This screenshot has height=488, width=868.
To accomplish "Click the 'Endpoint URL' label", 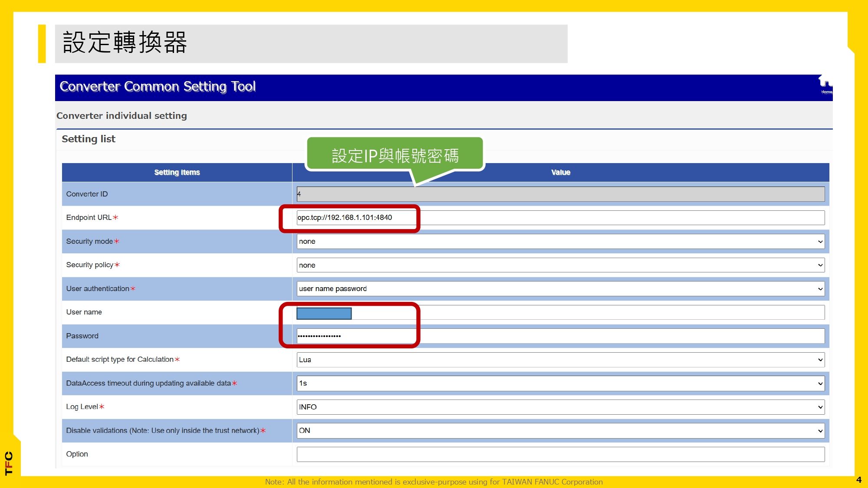I will (x=89, y=218).
